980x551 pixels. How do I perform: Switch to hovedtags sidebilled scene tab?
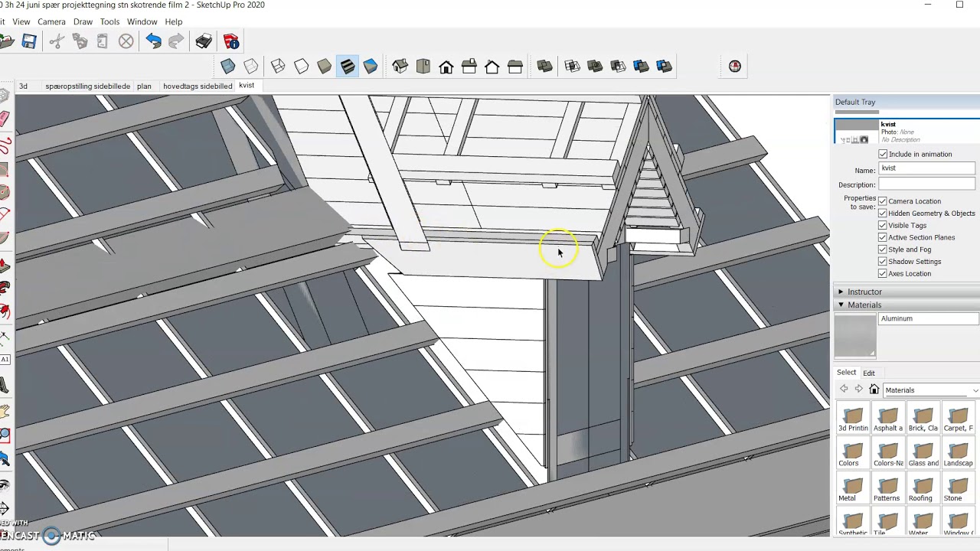198,86
